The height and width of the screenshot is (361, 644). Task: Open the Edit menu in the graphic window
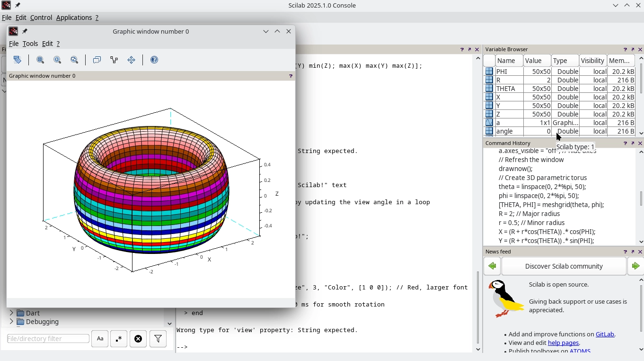coord(47,44)
